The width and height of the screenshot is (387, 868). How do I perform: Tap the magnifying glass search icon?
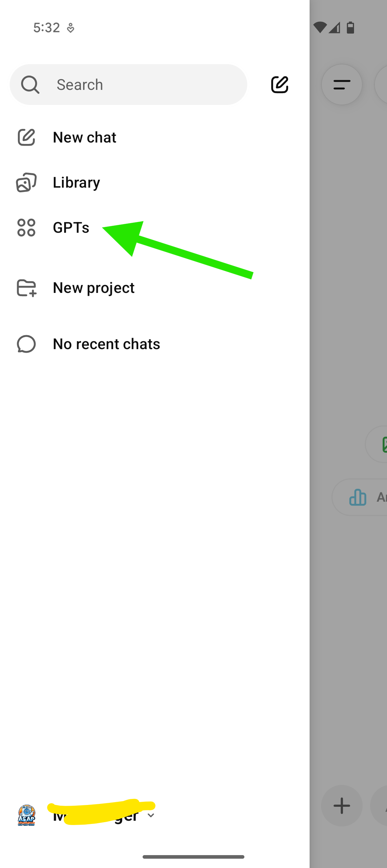pos(30,85)
